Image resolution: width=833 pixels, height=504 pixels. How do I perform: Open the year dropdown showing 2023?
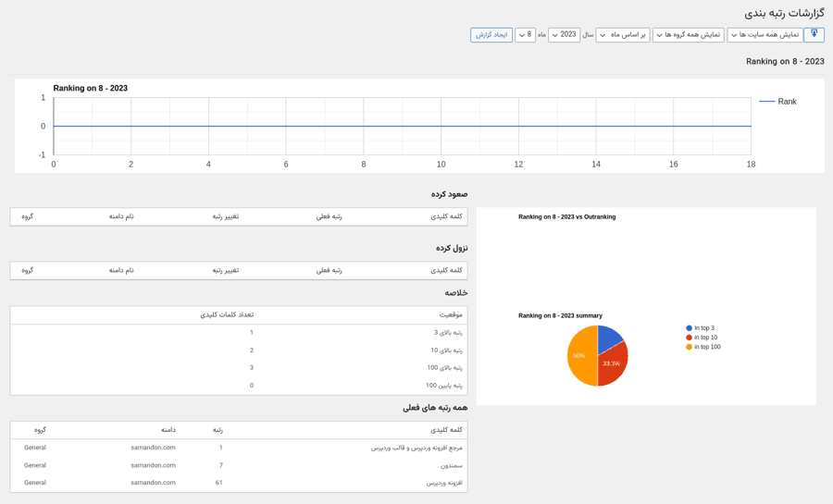pos(564,35)
